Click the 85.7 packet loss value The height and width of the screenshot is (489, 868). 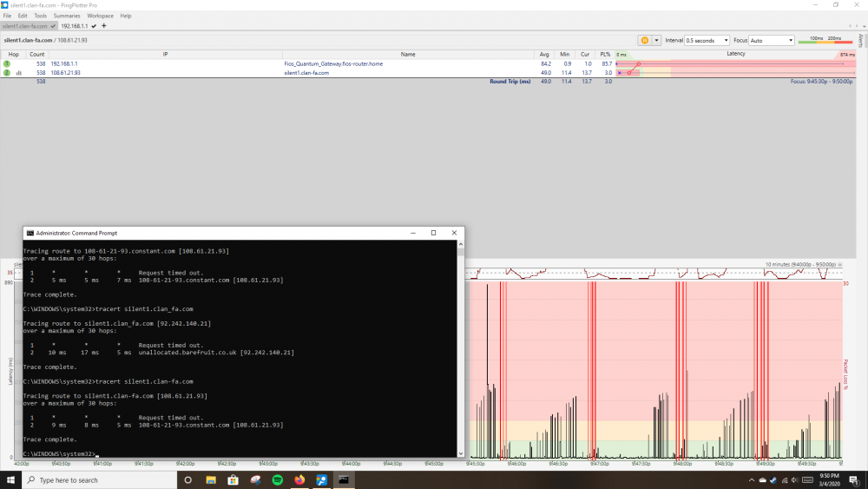click(607, 63)
